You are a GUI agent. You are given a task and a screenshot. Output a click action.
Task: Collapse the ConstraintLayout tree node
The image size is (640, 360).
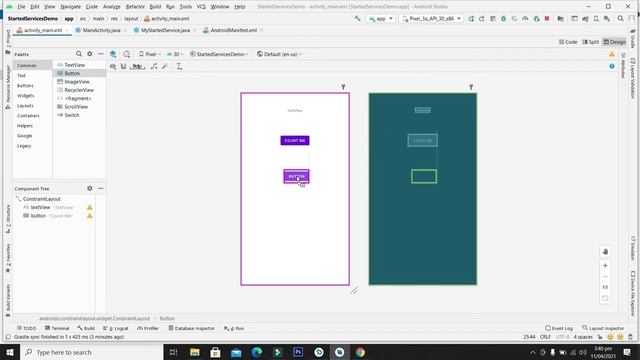tap(18, 199)
